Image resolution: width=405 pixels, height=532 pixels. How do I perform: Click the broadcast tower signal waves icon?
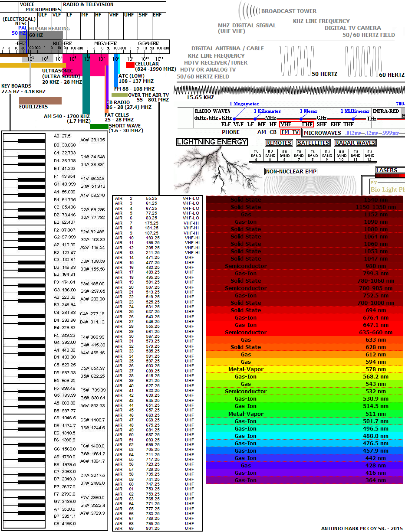coord(249,10)
